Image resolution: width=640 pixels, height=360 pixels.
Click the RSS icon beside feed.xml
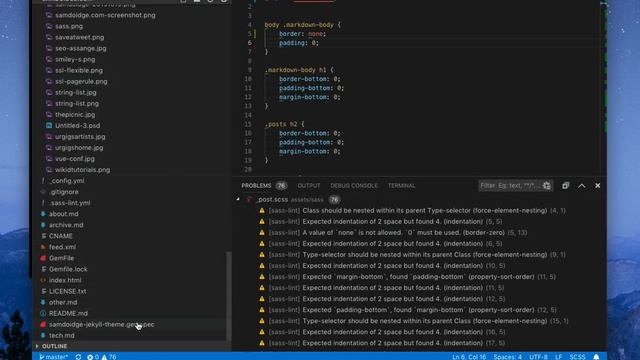[43, 247]
